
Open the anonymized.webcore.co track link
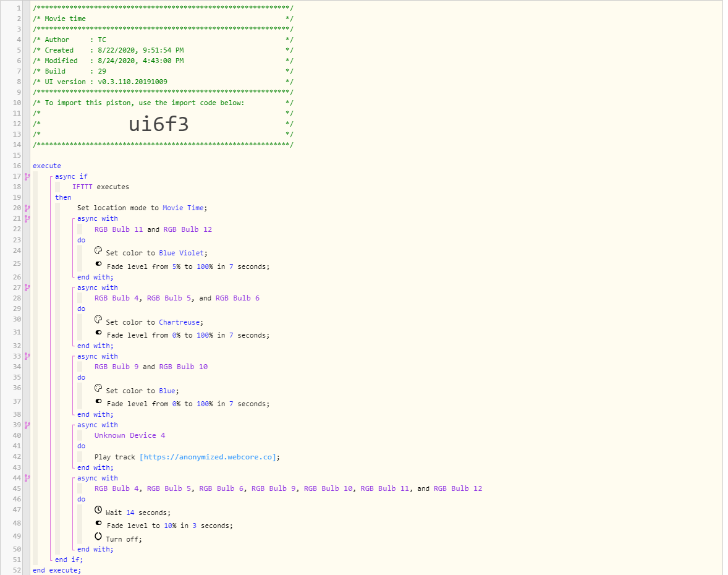point(208,457)
